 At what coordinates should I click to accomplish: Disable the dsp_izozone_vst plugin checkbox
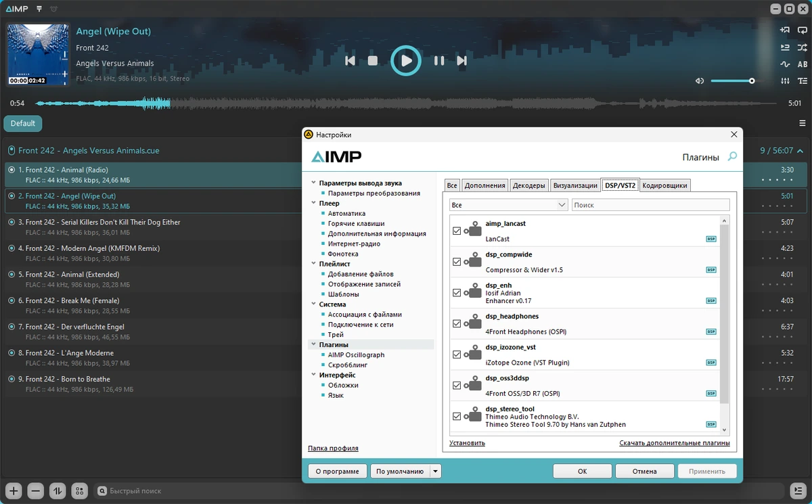click(x=457, y=354)
